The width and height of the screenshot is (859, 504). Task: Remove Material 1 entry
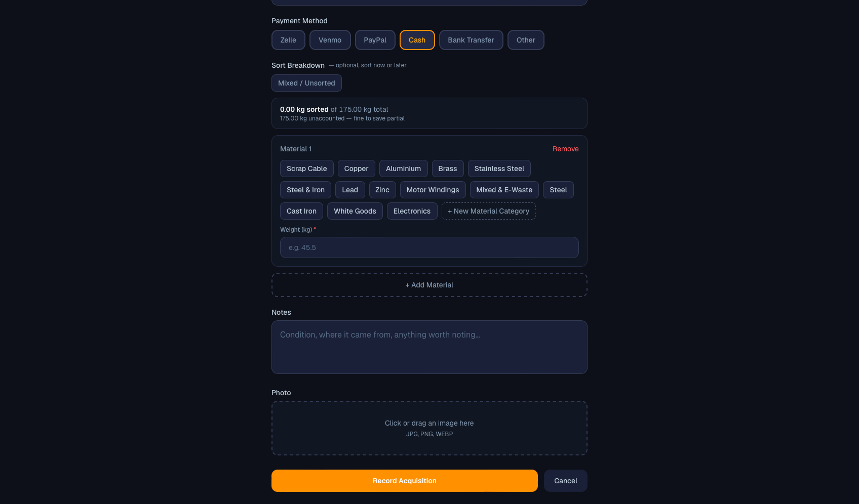pos(565,149)
